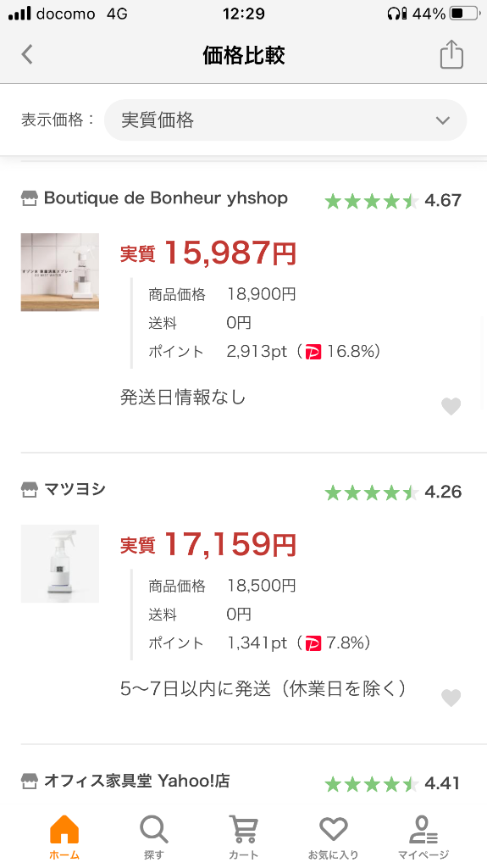Open the 実質価格 display price dropdown
The width and height of the screenshot is (487, 868).
(x=285, y=120)
